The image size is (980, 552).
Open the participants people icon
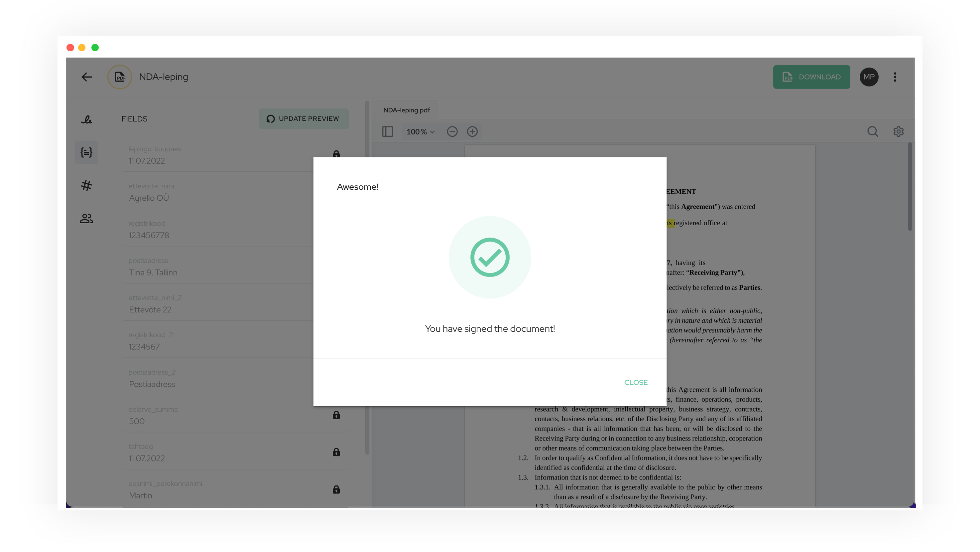[86, 219]
